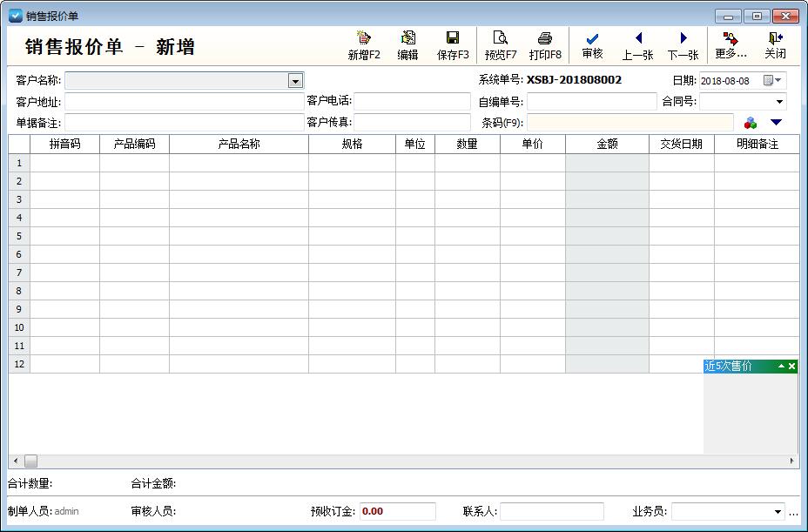Image resolution: width=808 pixels, height=532 pixels.
Task: Click the ellipsis button after 业务员
Action: 793,513
